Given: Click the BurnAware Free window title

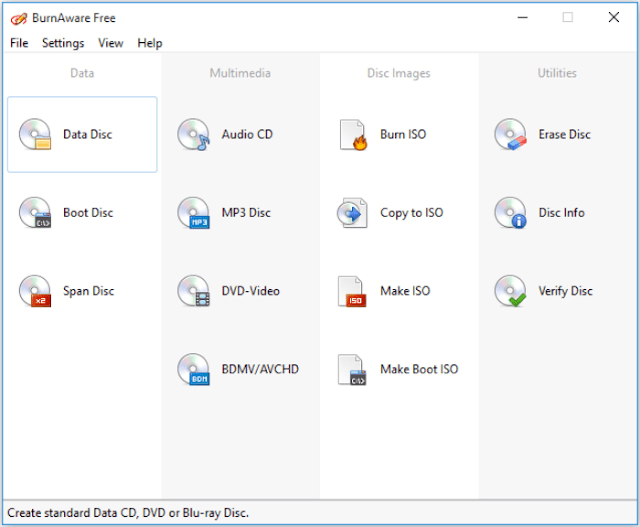Looking at the screenshot, I should (x=74, y=18).
